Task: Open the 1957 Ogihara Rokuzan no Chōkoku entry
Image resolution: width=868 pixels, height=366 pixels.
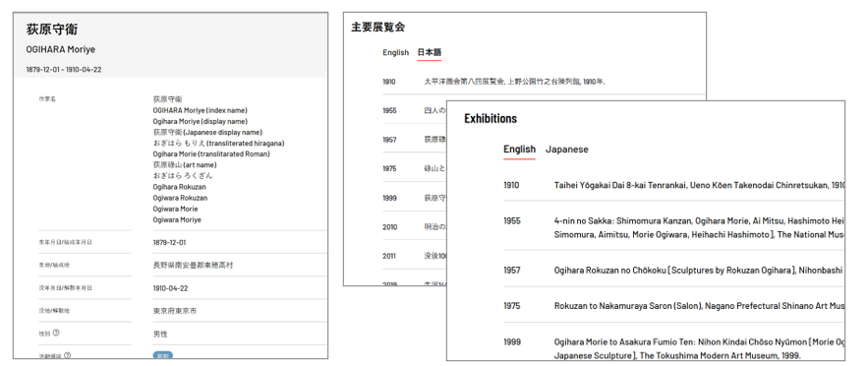Action: point(673,271)
